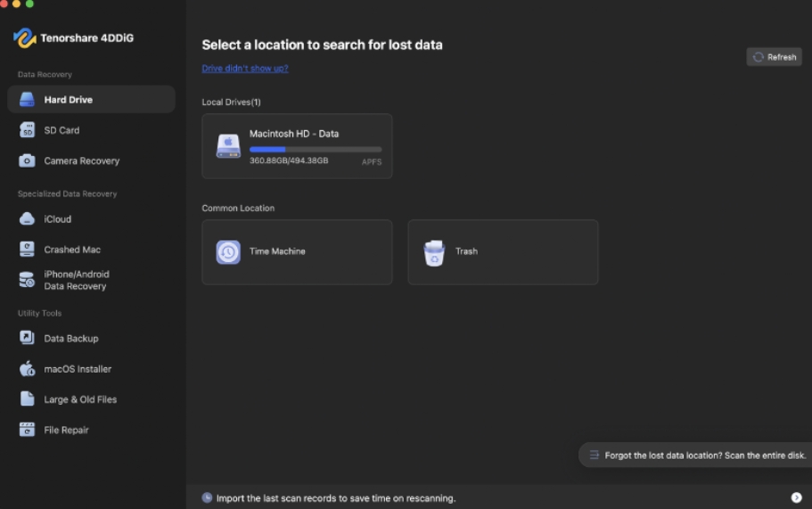The image size is (812, 509).
Task: Click "Forgot the lost data location? Scan the entire disk"
Action: [695, 456]
